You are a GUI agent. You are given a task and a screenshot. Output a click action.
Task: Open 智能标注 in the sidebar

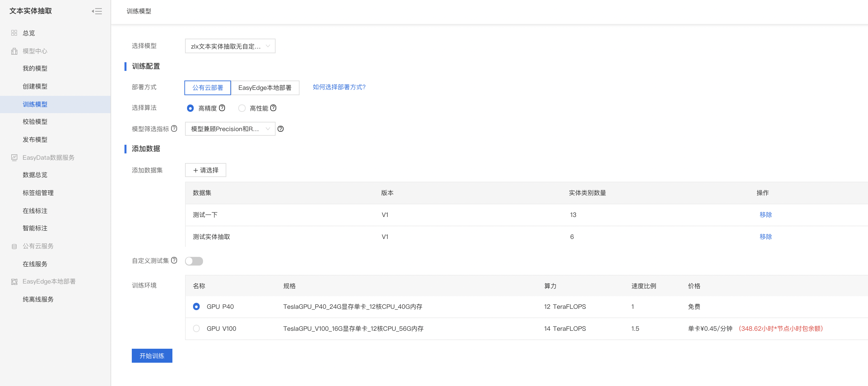click(35, 228)
